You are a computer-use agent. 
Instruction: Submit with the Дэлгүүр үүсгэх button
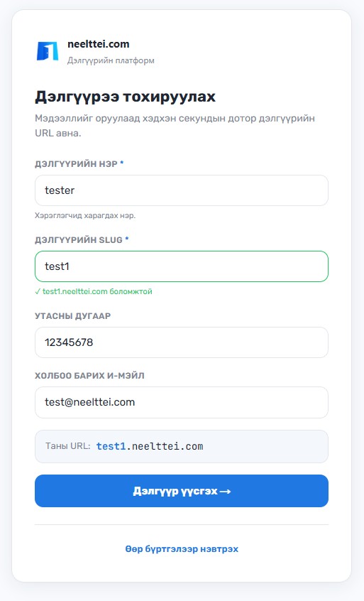coord(182,491)
